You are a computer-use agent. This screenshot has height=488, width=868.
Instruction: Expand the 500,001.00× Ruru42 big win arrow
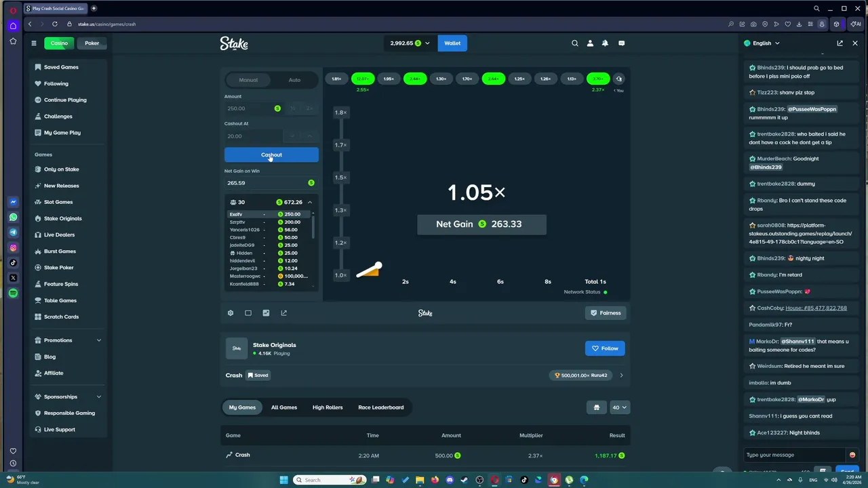coord(621,375)
